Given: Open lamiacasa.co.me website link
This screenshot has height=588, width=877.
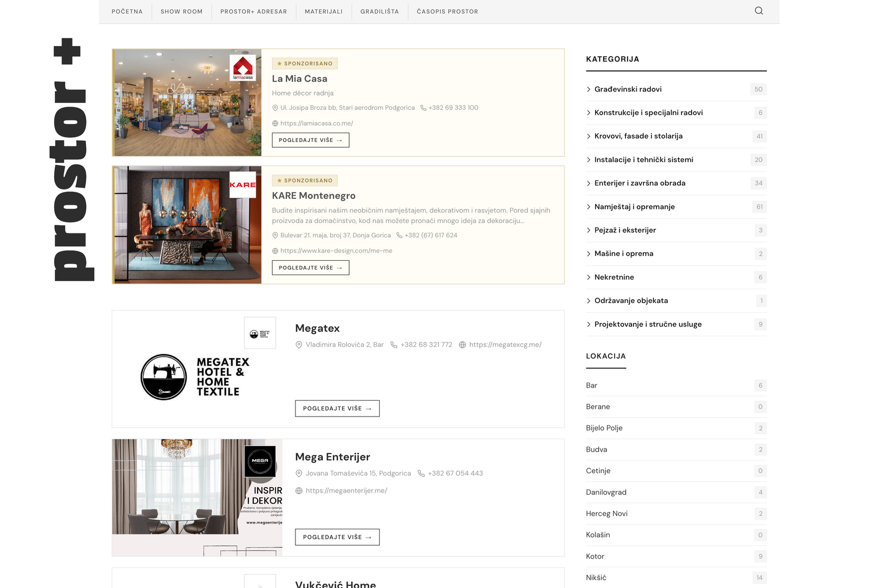Looking at the screenshot, I should pos(317,123).
